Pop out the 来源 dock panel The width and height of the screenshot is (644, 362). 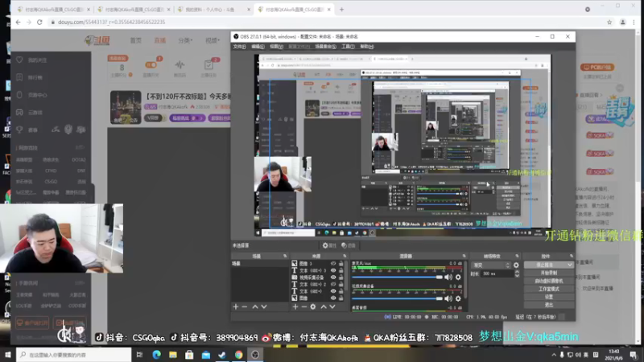(x=345, y=256)
